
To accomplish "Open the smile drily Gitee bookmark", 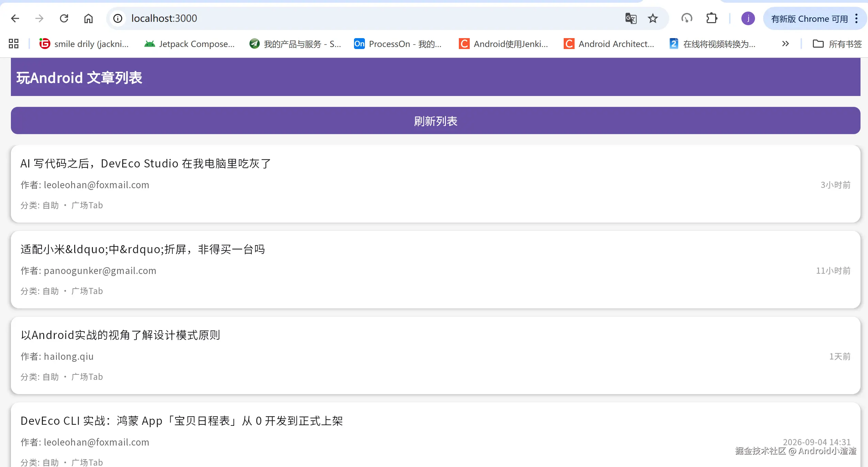I will [x=84, y=44].
